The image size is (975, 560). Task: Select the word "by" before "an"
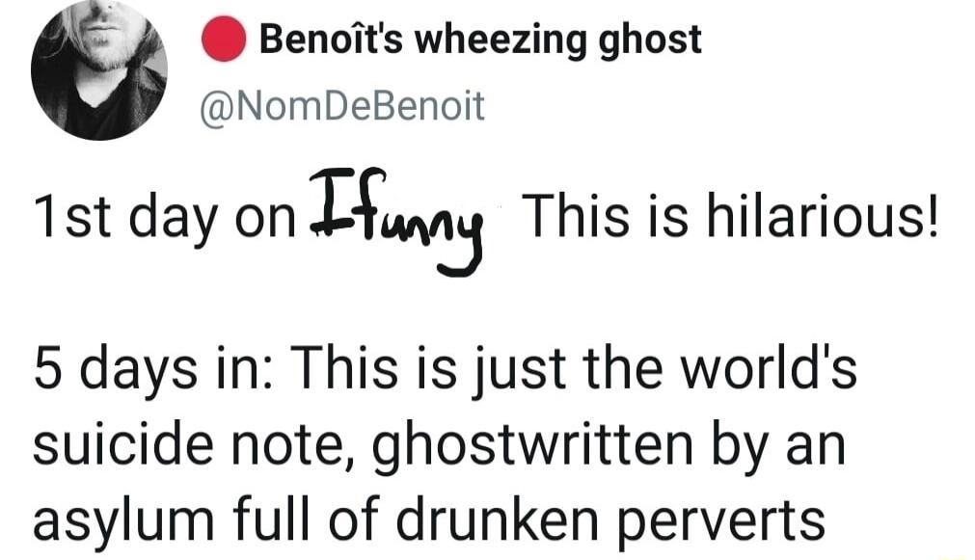(734, 447)
